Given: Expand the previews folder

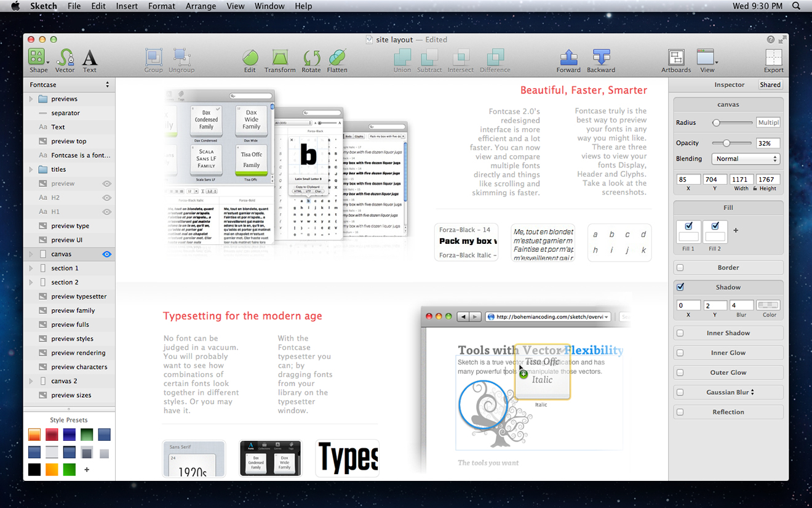Looking at the screenshot, I should point(31,99).
